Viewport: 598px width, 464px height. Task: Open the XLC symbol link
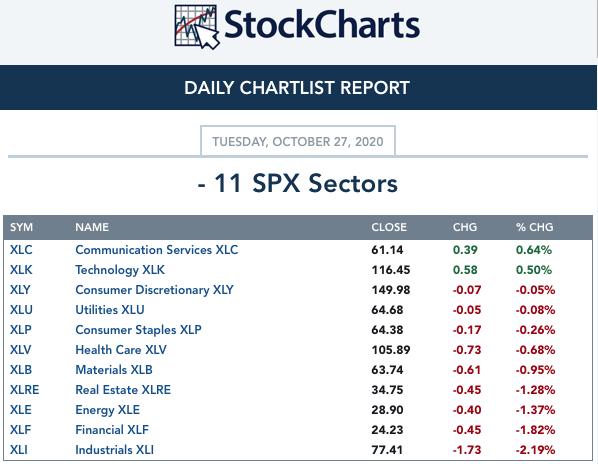tap(21, 250)
